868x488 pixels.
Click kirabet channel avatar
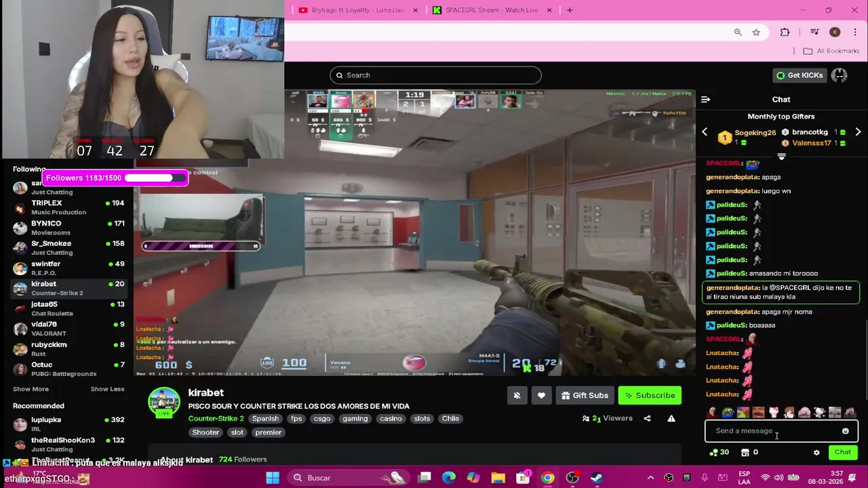pos(164,403)
